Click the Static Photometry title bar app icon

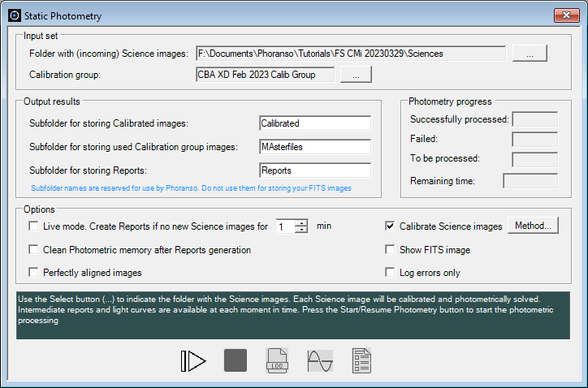click(14, 16)
